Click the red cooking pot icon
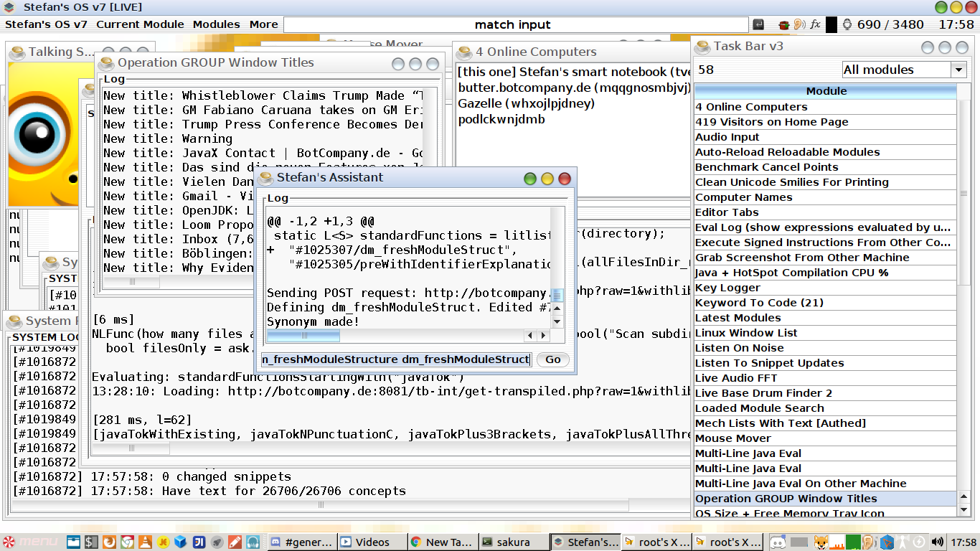 point(784,24)
